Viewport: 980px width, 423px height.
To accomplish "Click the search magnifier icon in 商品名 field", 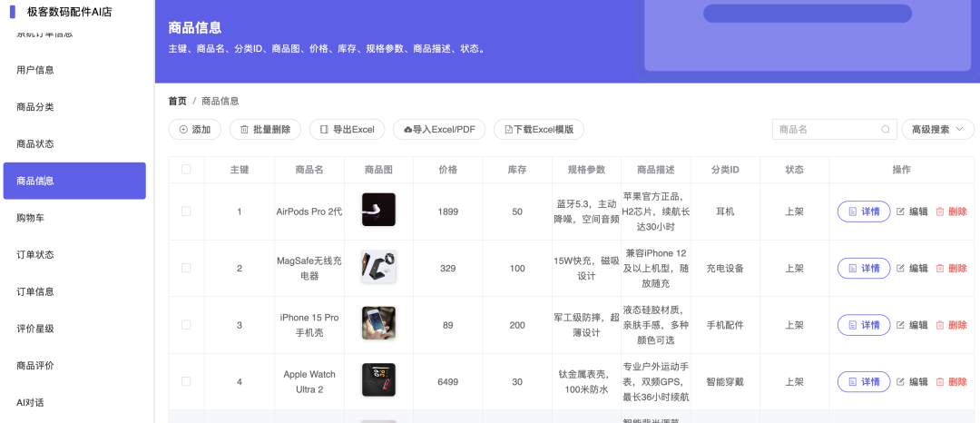I will point(886,129).
